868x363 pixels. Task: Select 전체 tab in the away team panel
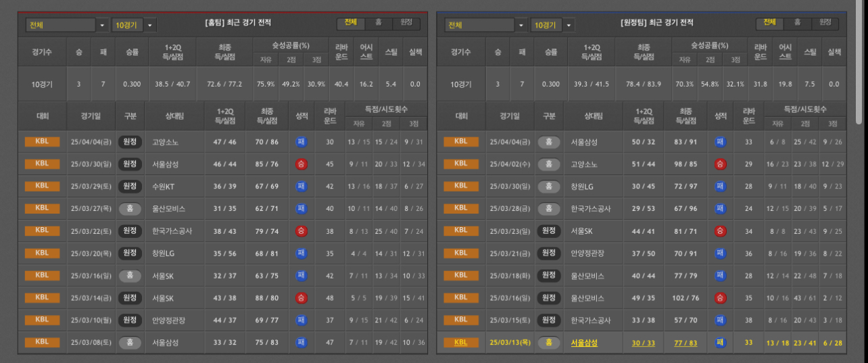tap(769, 23)
